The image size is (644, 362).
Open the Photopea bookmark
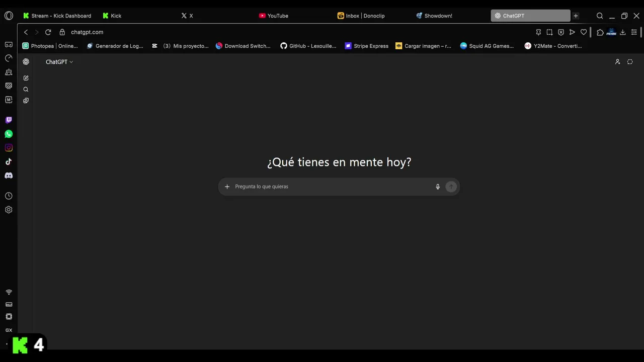[50, 46]
